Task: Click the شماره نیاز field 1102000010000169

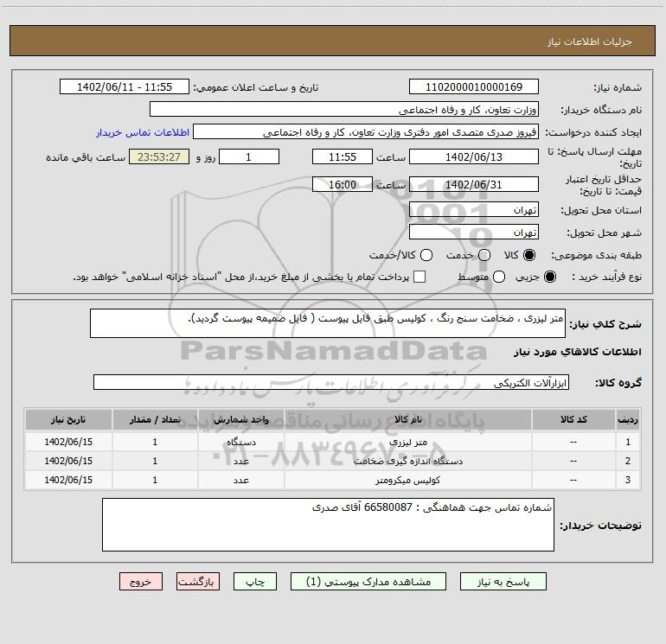Action: (x=474, y=87)
